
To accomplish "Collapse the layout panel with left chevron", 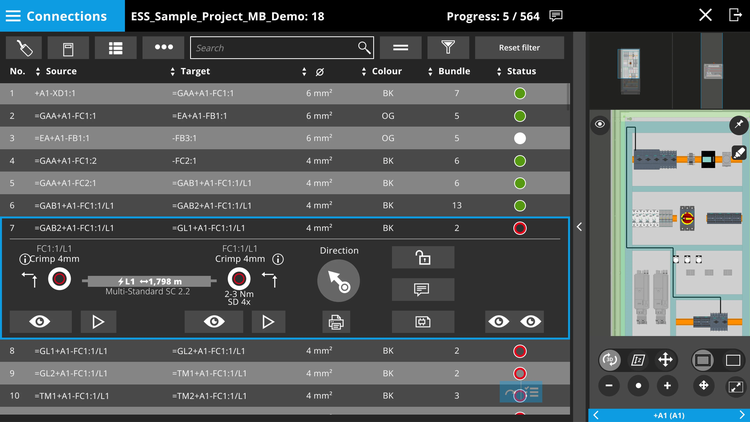I will [x=579, y=227].
